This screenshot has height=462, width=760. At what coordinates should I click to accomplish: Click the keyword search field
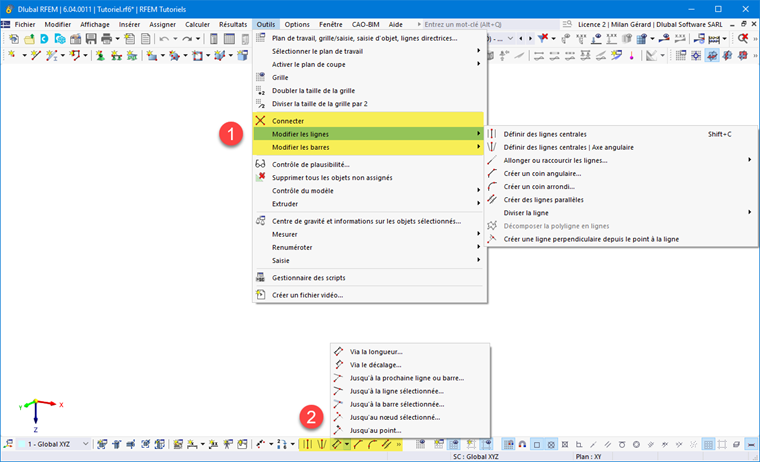coord(490,24)
